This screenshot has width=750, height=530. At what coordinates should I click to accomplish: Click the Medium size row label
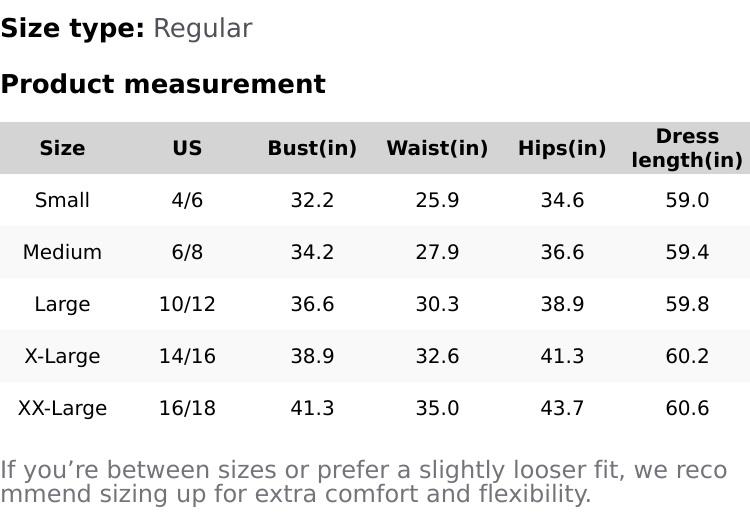tap(62, 252)
